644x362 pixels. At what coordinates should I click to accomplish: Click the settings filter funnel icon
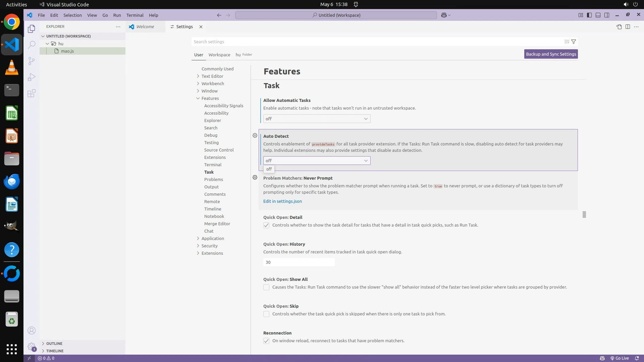pyautogui.click(x=574, y=42)
